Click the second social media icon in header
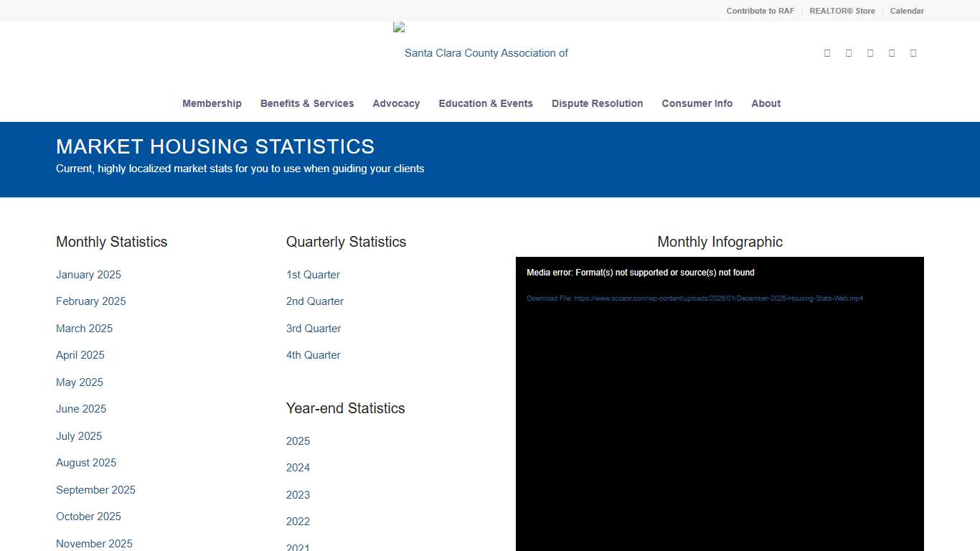The image size is (980, 551). tap(848, 52)
